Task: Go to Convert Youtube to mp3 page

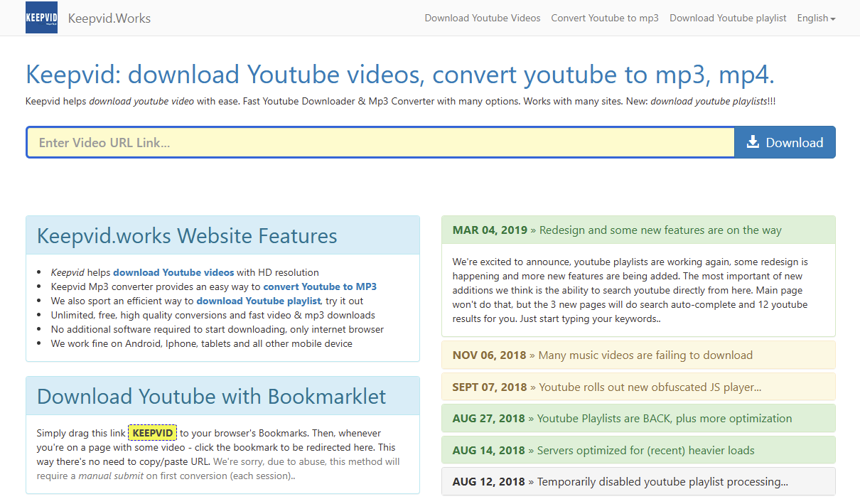Action: click(x=605, y=18)
